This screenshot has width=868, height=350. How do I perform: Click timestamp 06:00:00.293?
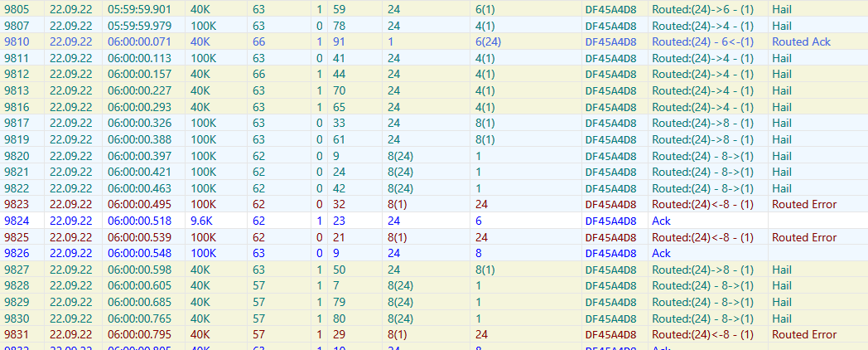coord(139,107)
